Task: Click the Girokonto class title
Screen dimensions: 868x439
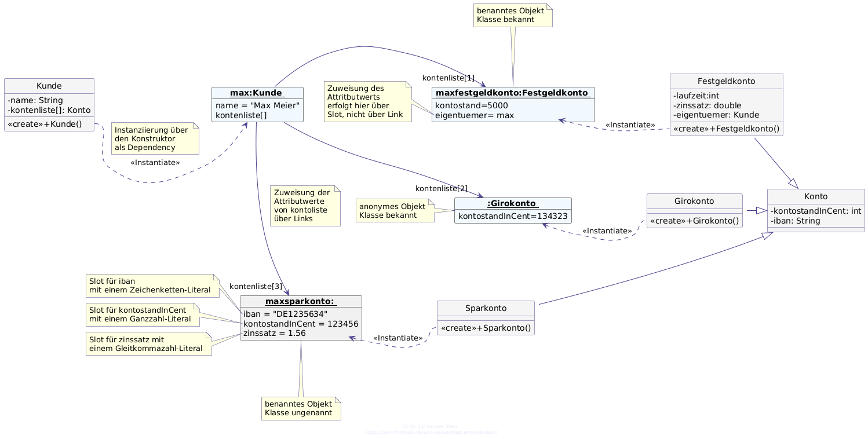Action: pos(694,202)
